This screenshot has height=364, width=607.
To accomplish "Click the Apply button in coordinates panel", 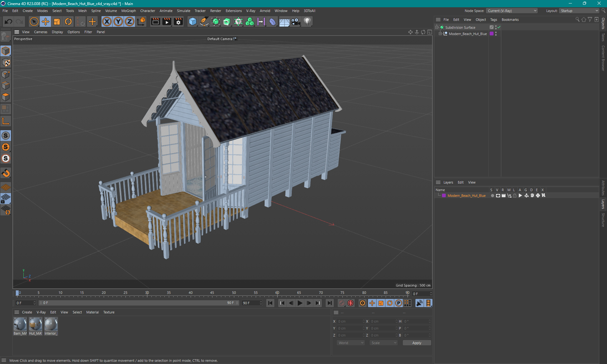I will click(x=415, y=342).
